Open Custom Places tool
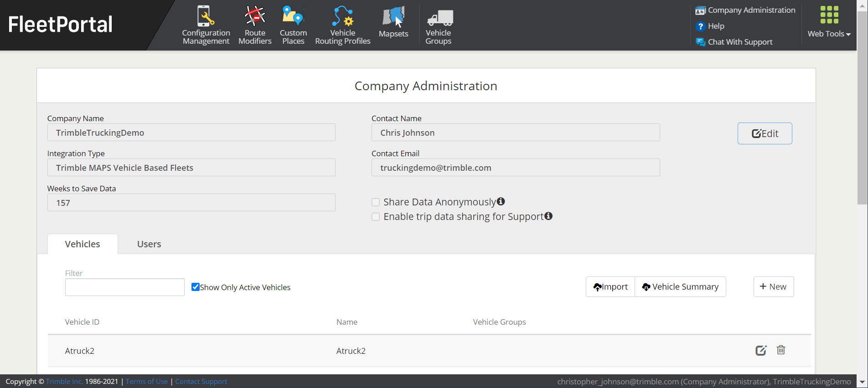The image size is (868, 388). click(293, 25)
